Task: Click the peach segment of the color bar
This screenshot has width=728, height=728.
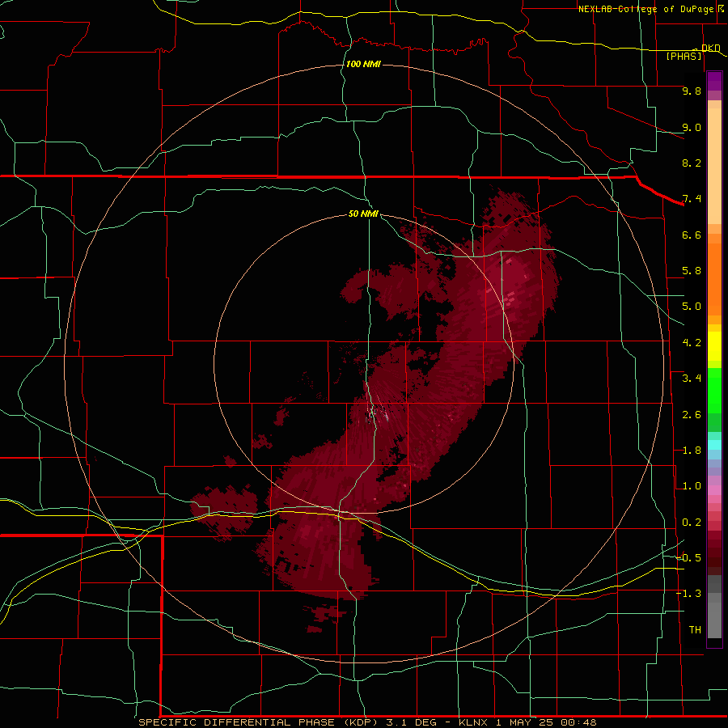Action: (x=714, y=163)
